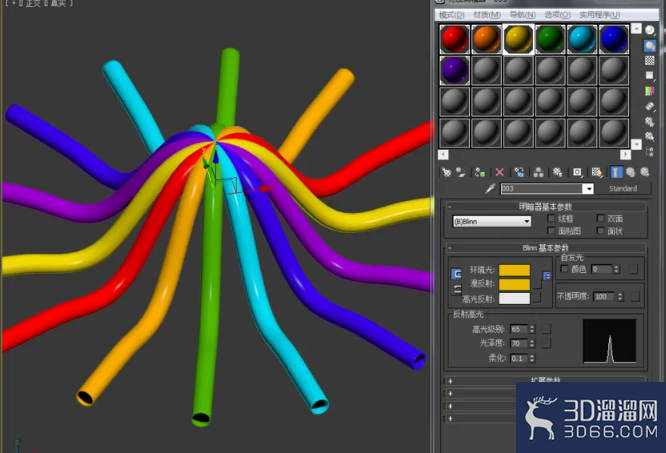Open the 模式(D) menu

point(452,15)
